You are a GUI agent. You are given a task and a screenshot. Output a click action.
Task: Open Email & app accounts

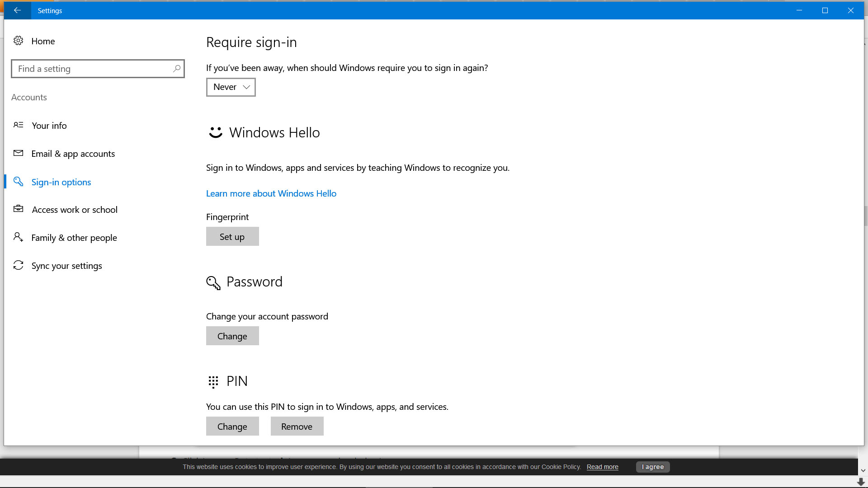coord(73,154)
